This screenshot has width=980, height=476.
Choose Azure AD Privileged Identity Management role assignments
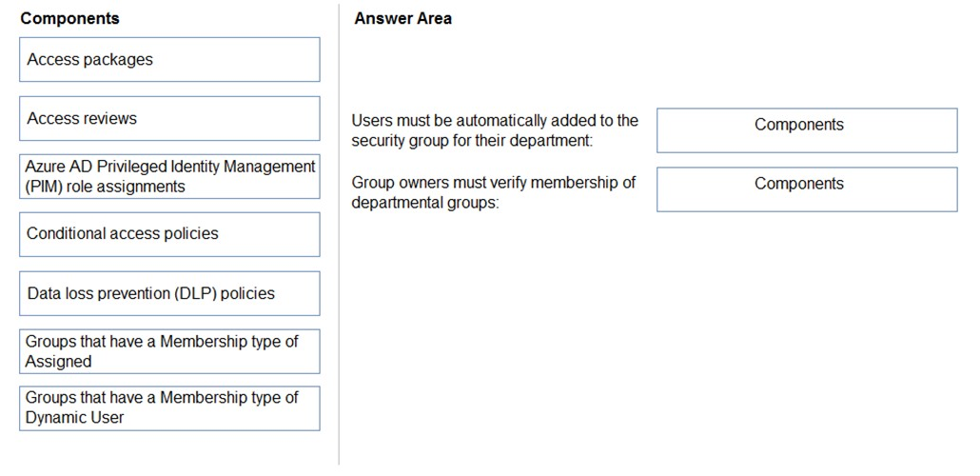tap(169, 176)
